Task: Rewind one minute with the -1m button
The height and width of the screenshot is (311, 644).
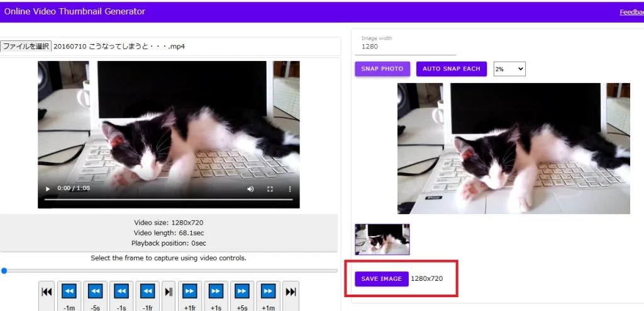Action: click(69, 296)
